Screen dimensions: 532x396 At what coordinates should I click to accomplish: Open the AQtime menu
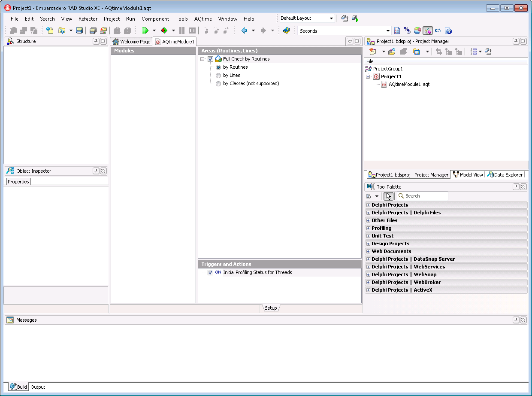[x=203, y=19]
